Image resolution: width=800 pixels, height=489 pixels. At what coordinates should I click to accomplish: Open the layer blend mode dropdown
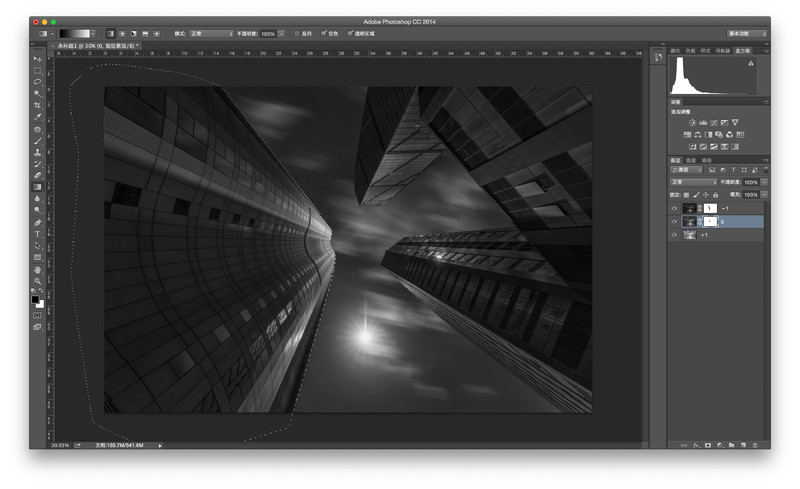(x=693, y=182)
